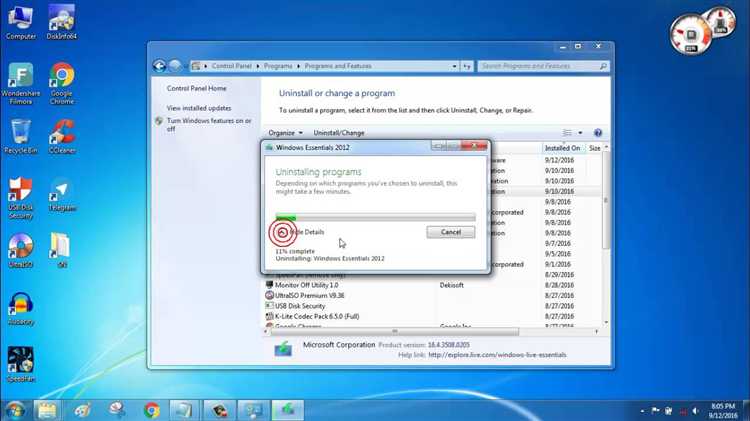Click the change view icon in the toolbar
Image resolution: width=750 pixels, height=421 pixels.
tap(567, 133)
